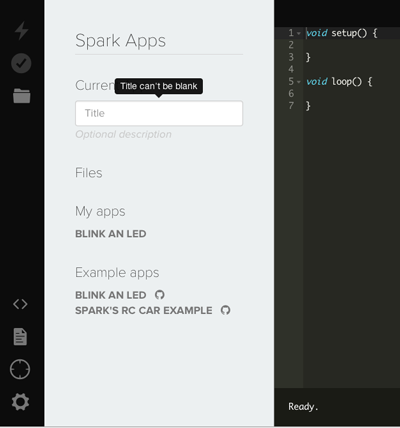The height and width of the screenshot is (428, 400).
Task: Focus the Title input field
Action: click(159, 113)
